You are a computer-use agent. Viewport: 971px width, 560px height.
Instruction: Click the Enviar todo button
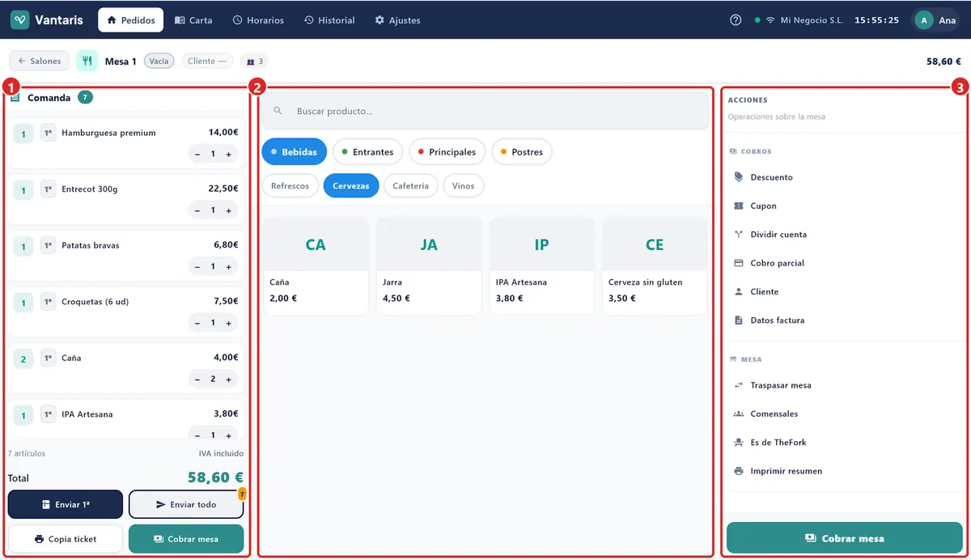pos(186,504)
